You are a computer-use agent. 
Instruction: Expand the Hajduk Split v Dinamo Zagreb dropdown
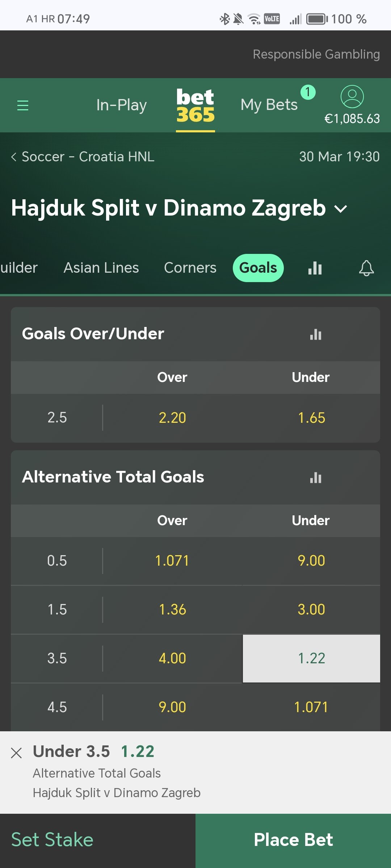[x=341, y=209]
